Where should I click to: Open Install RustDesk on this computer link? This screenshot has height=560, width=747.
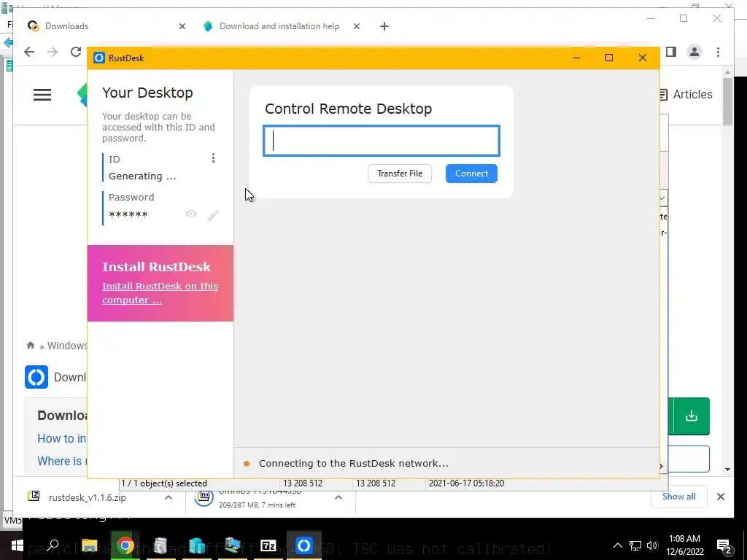coord(160,293)
